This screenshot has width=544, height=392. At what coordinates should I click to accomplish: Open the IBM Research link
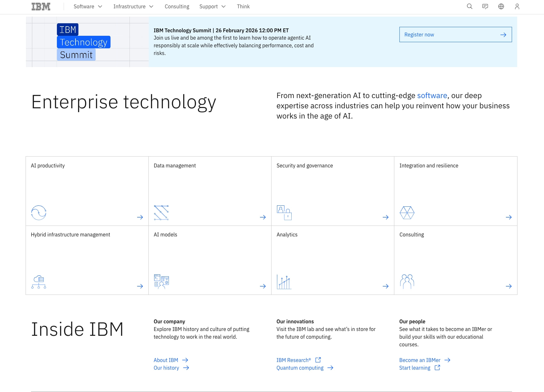pos(294,360)
